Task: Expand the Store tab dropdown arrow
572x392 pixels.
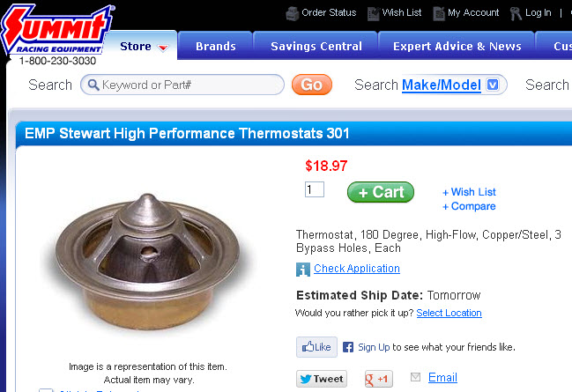Action: tap(163, 48)
